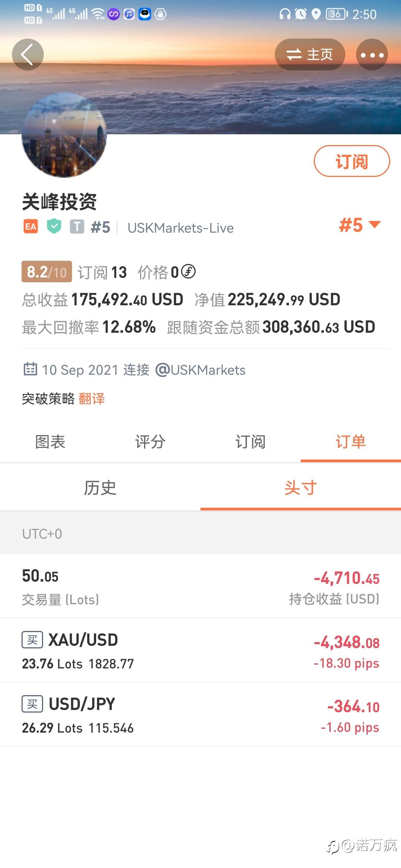
Task: Tap the buy tag icon on XAU/USD
Action: pos(32,640)
